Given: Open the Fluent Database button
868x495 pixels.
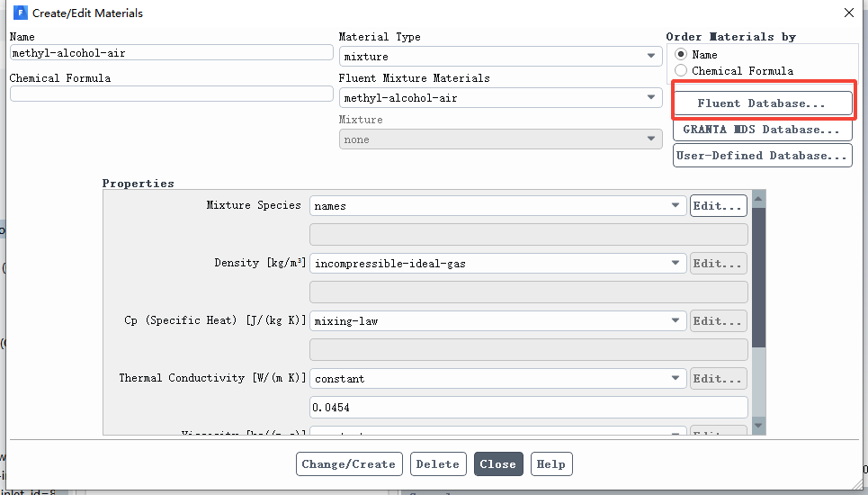Looking at the screenshot, I should 762,103.
